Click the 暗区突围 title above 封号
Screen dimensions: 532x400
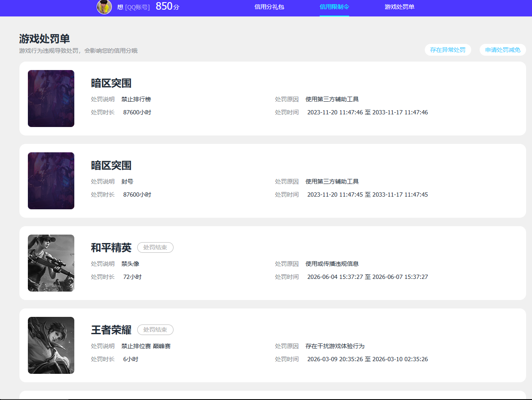tap(111, 165)
